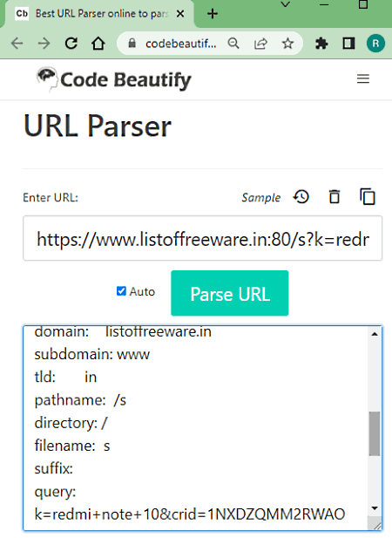Click the 'filename: s' output line
This screenshot has height=538, width=392.
coord(72,446)
